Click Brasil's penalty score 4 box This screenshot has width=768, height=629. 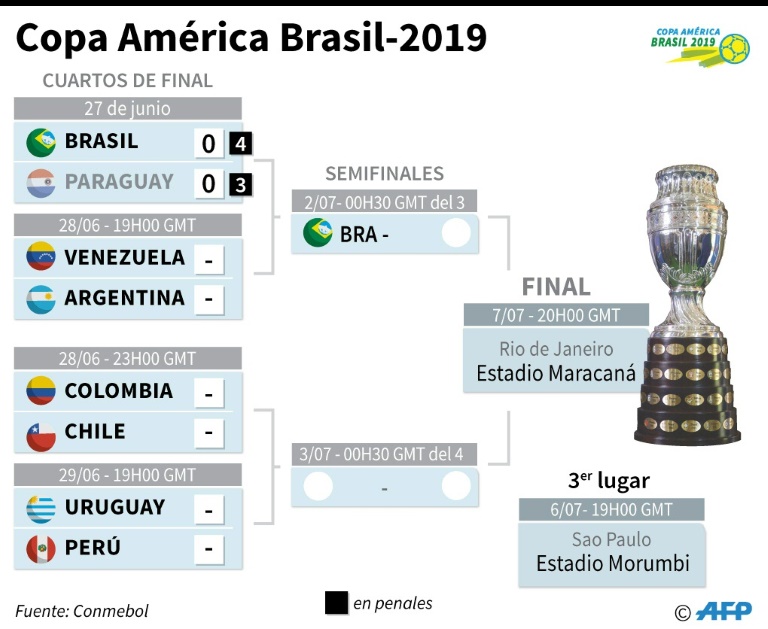240,144
